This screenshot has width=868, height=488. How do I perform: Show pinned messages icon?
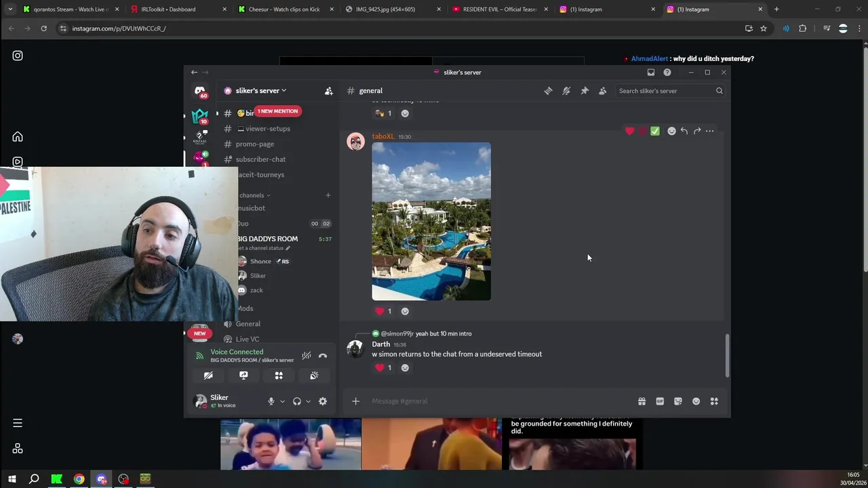585,91
